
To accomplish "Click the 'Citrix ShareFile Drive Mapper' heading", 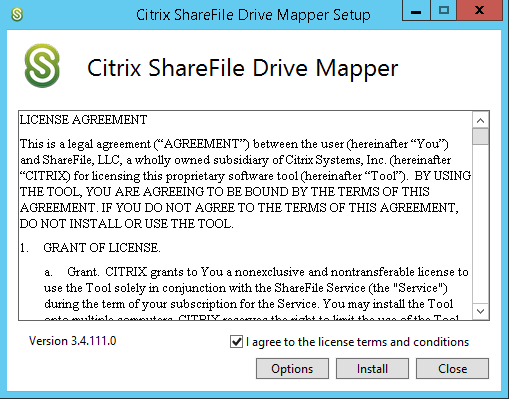I will point(243,68).
